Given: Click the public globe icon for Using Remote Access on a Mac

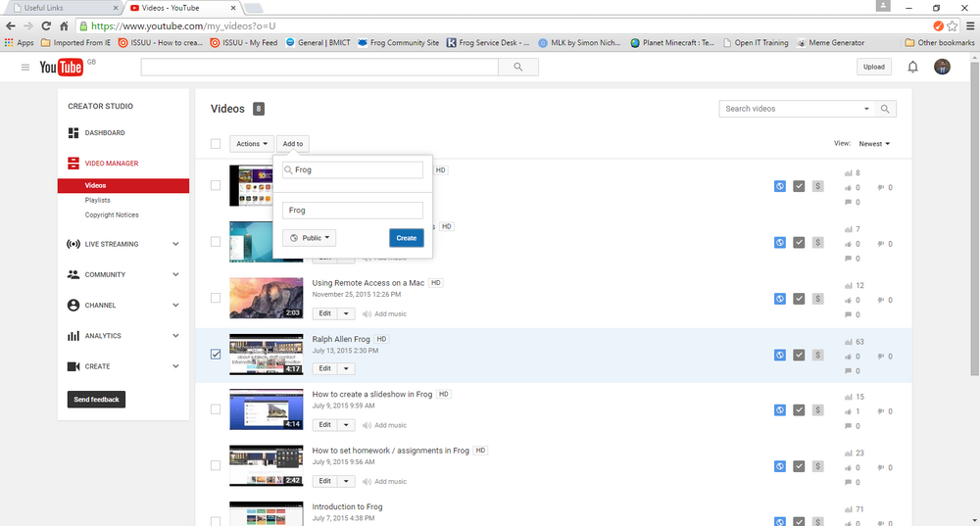Looking at the screenshot, I should tap(779, 299).
